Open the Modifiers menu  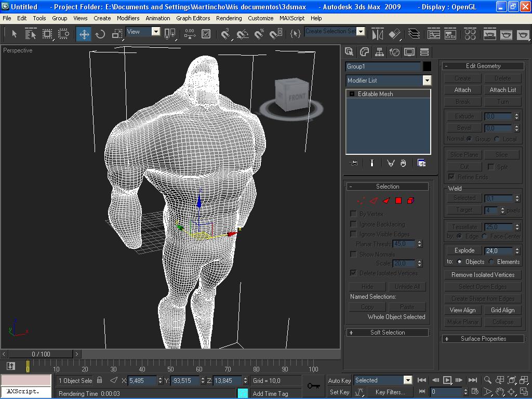point(128,18)
